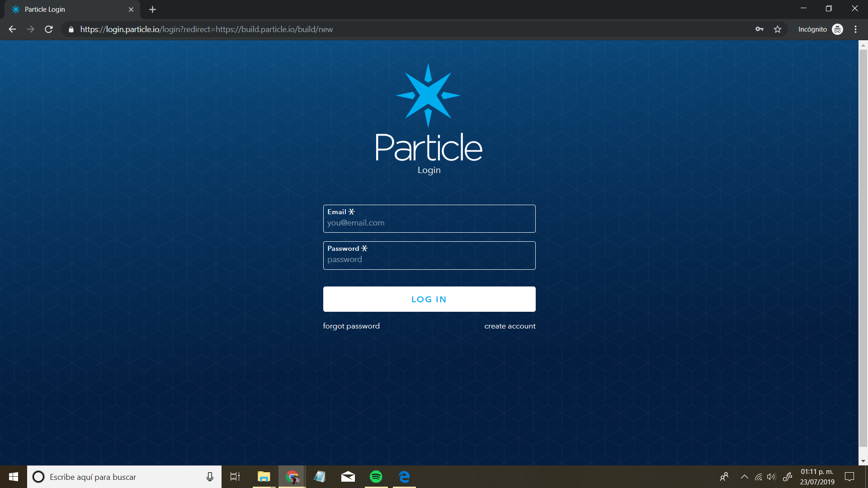Click the Incognito profile icon
Viewport: 868px width, 488px height.
pos(837,29)
